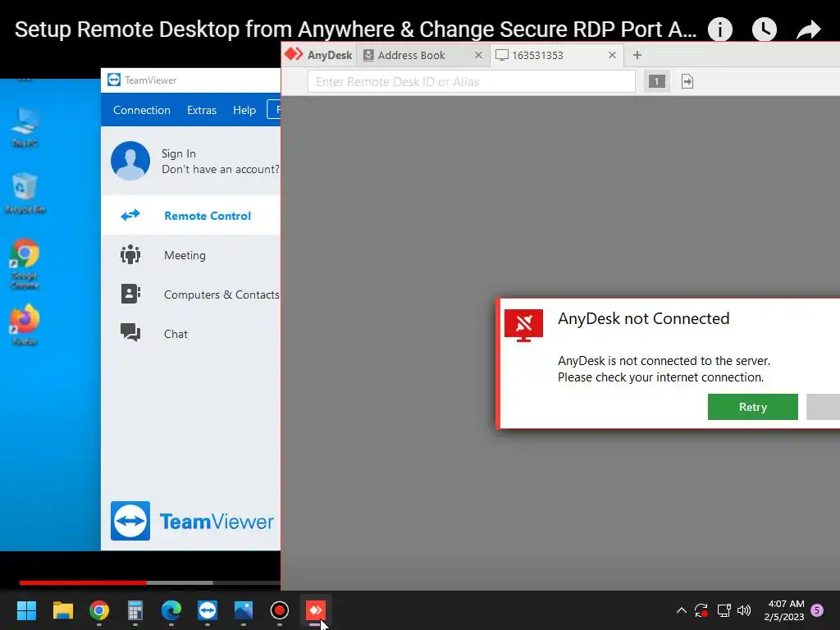This screenshot has width=840, height=630.
Task: Click the AnyDesk logo tab
Action: coord(318,55)
